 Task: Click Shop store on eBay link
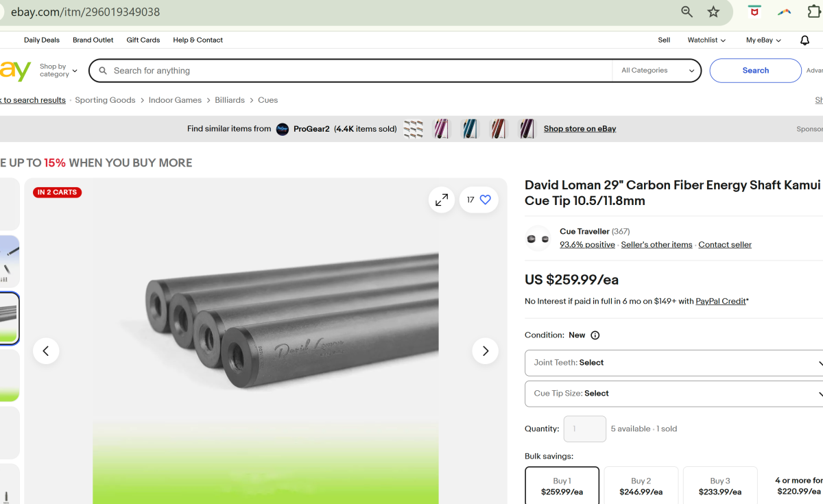coord(580,129)
